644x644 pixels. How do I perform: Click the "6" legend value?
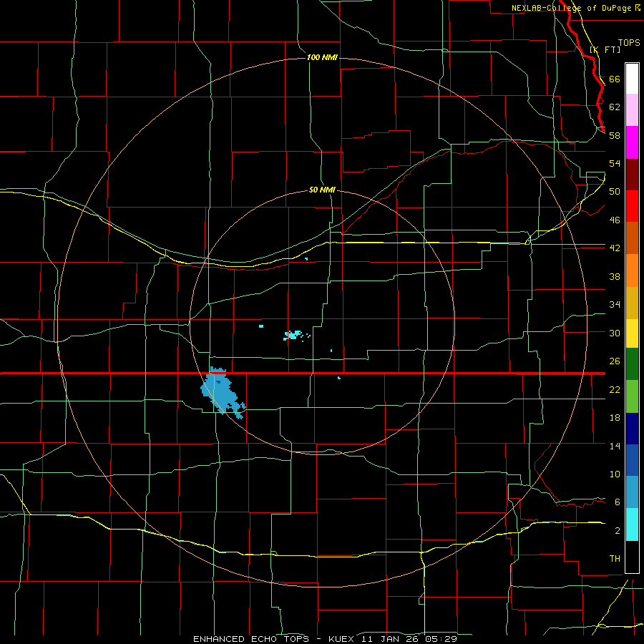click(x=618, y=502)
